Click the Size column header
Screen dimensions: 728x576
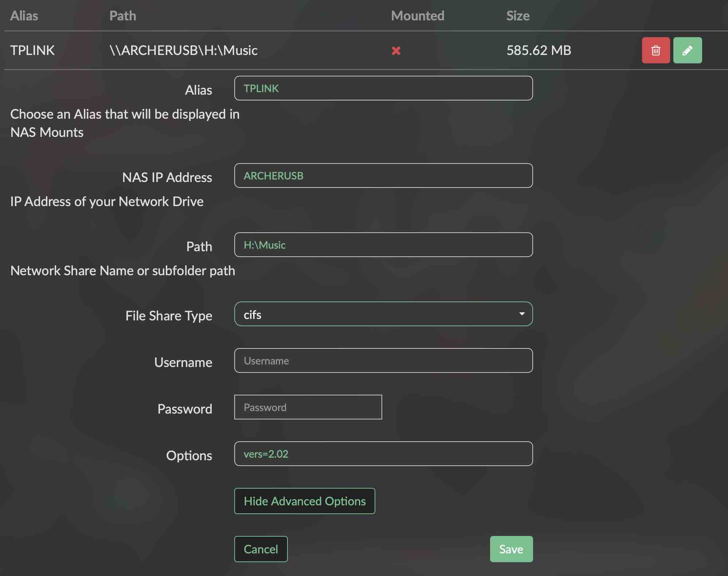518,16
